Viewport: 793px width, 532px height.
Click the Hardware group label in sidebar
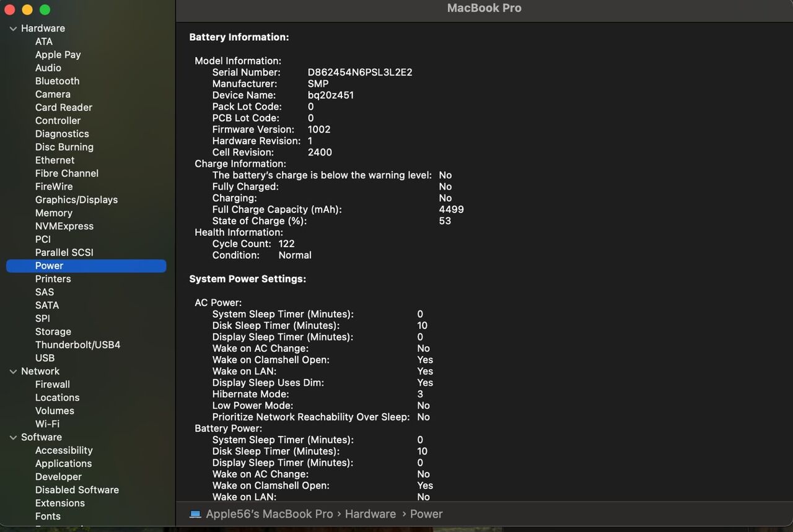[43, 28]
